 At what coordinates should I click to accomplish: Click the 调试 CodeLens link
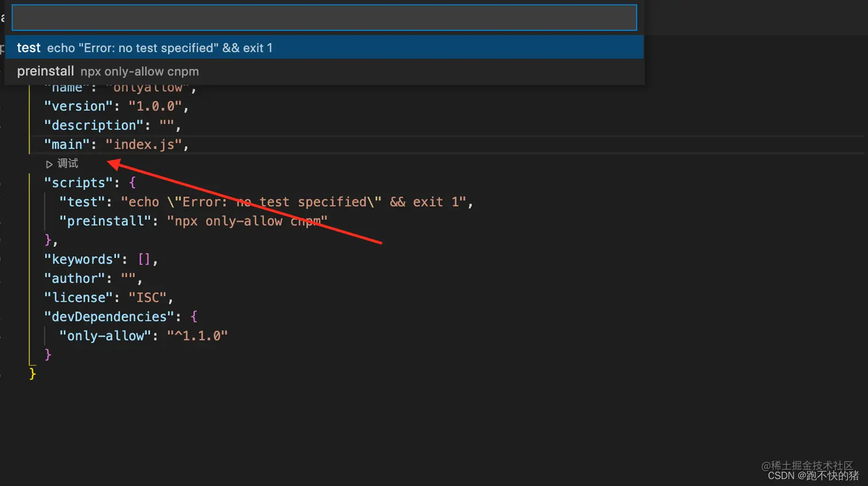coord(68,164)
